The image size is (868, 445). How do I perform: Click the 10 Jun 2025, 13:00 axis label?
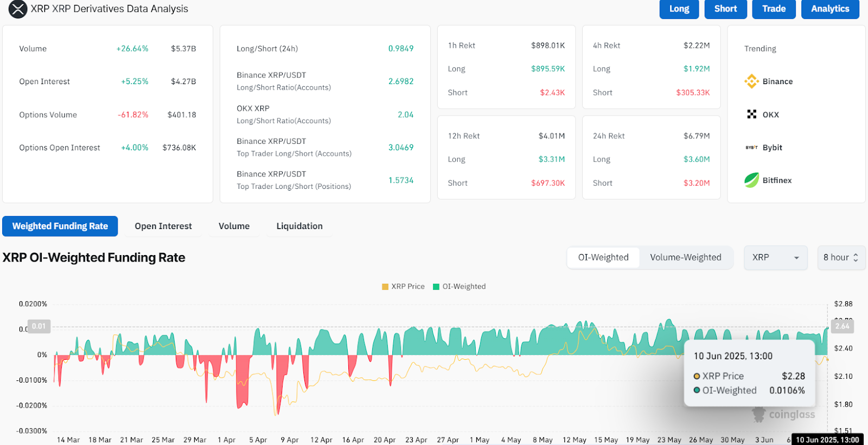[x=827, y=440]
